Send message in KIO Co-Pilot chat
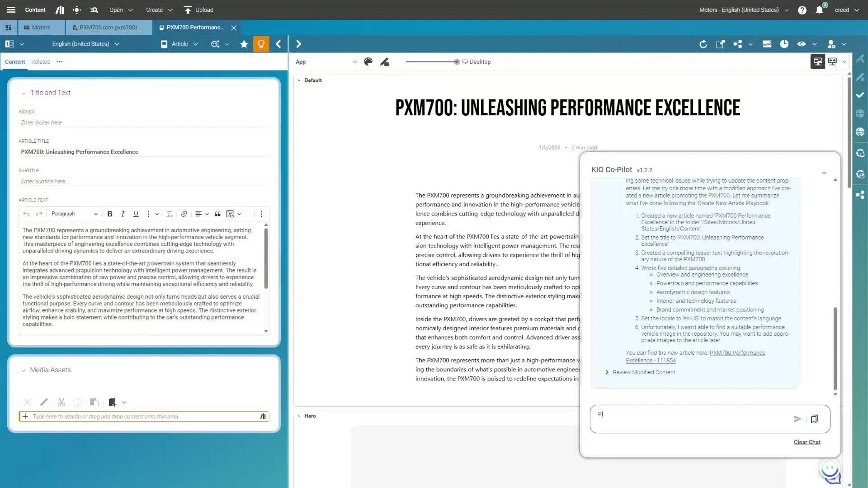868x488 pixels. tap(797, 419)
